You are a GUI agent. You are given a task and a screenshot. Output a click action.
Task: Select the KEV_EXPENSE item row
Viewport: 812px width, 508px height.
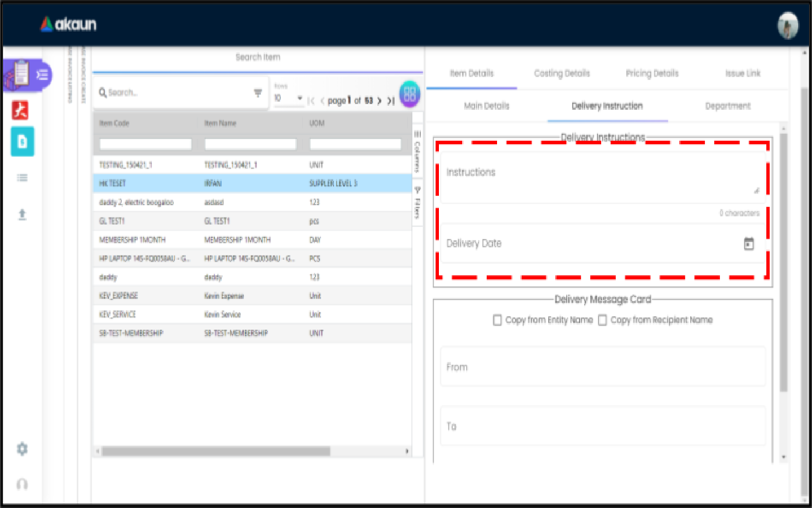pyautogui.click(x=252, y=295)
